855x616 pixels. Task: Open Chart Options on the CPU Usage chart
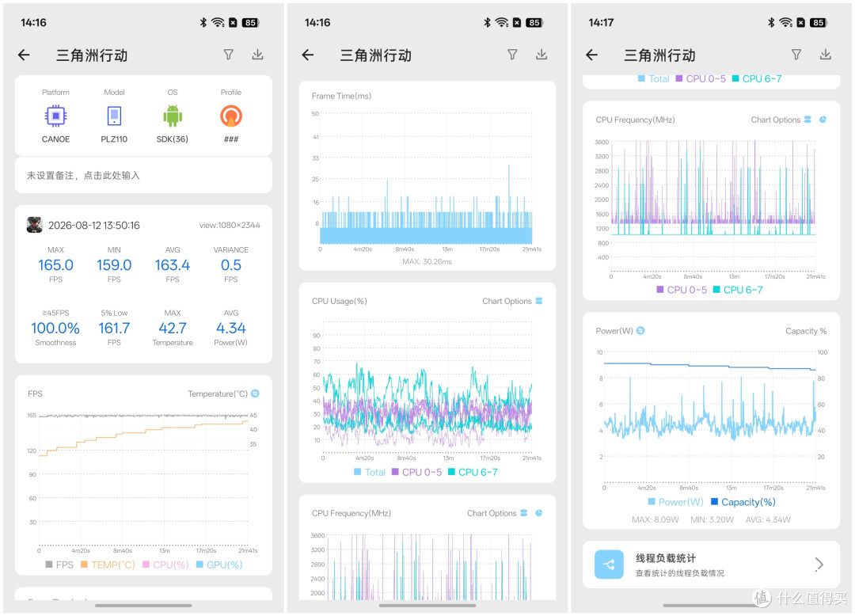coord(512,301)
